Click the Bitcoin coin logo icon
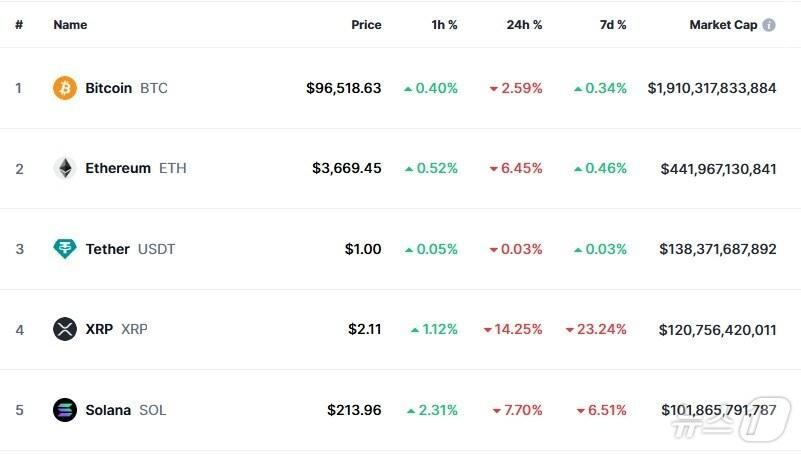 tap(65, 88)
